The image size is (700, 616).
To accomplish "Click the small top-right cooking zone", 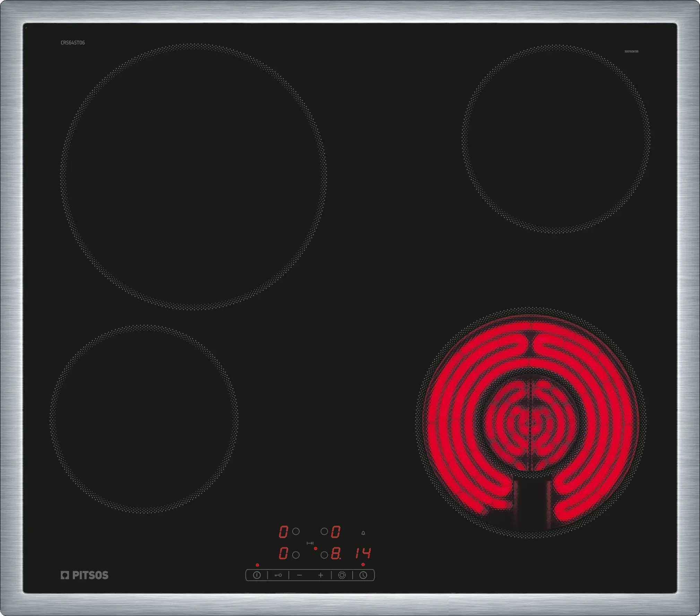I will [x=556, y=139].
